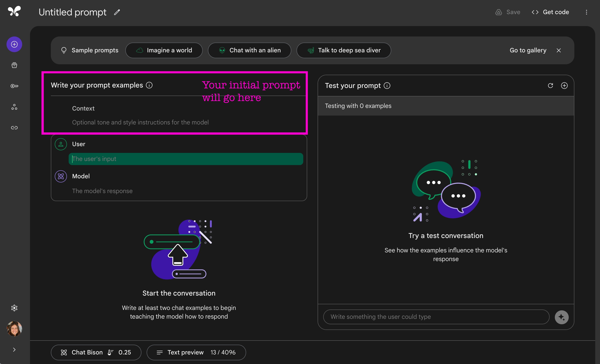Image resolution: width=600 pixels, height=364 pixels.
Task: Click the diver icon on the chip
Action: [x=311, y=50]
